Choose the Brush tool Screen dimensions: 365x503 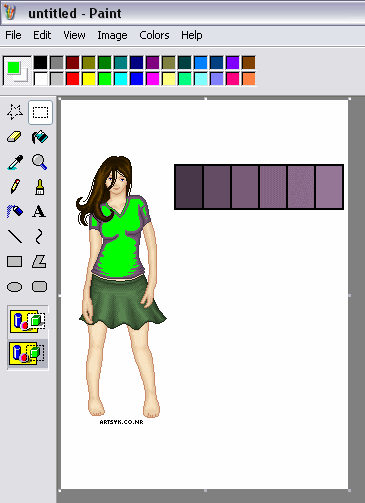coord(40,187)
